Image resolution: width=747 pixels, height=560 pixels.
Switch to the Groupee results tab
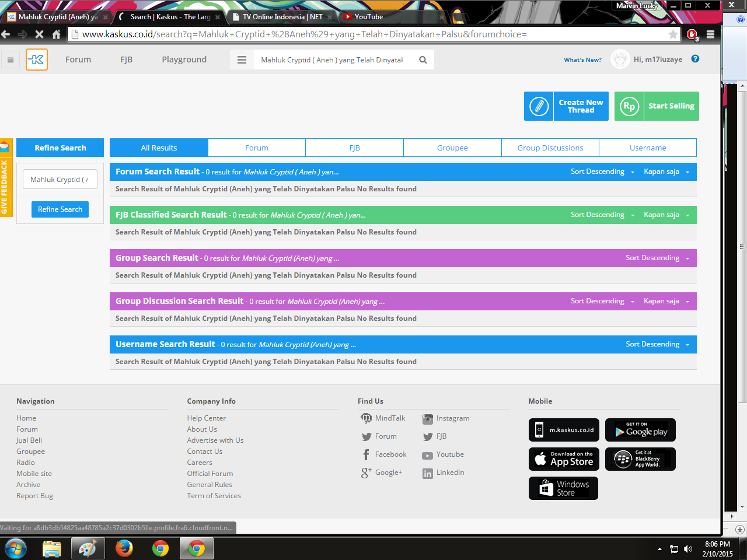(452, 148)
